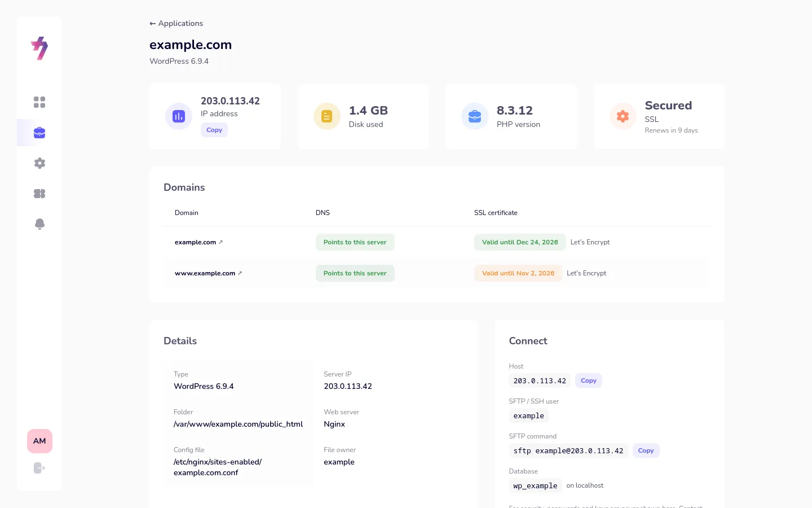812x508 pixels.
Task: Click the '1.4 GB' disk used value
Action: pos(368,111)
